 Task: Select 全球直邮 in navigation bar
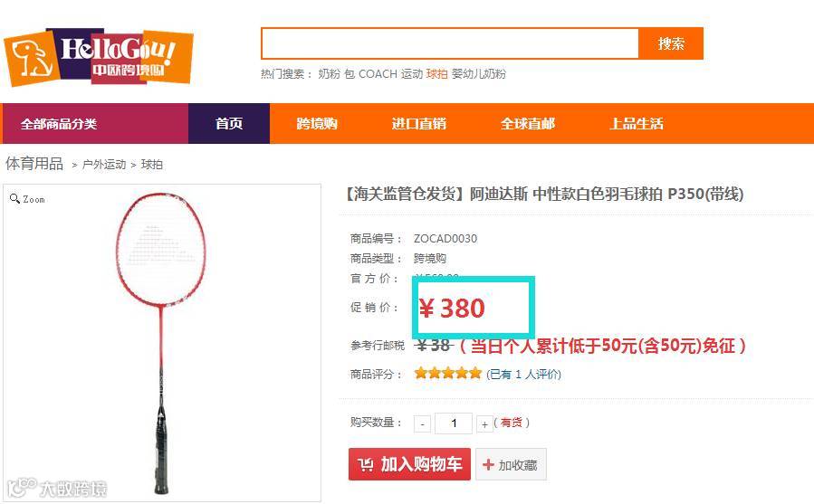(528, 124)
